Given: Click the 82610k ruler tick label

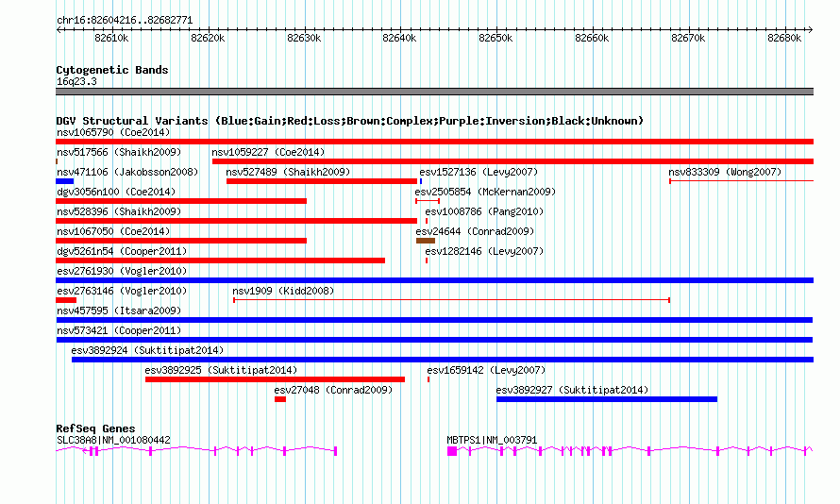Looking at the screenshot, I should (110, 38).
